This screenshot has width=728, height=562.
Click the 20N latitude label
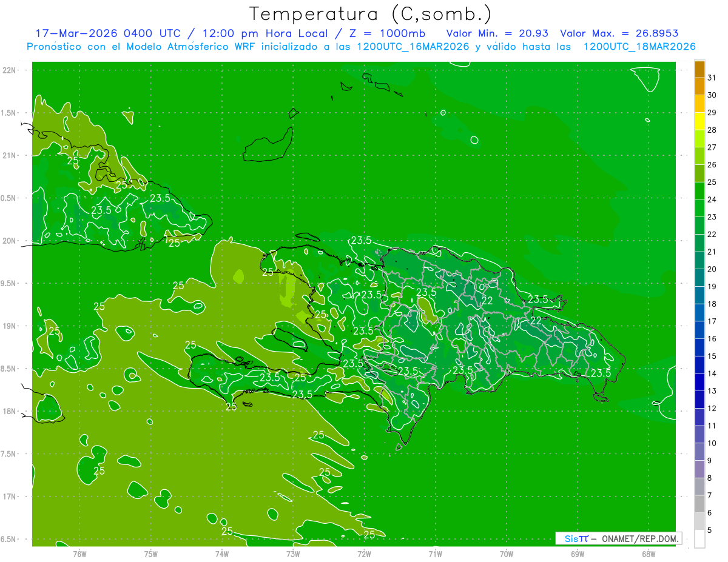click(x=9, y=241)
